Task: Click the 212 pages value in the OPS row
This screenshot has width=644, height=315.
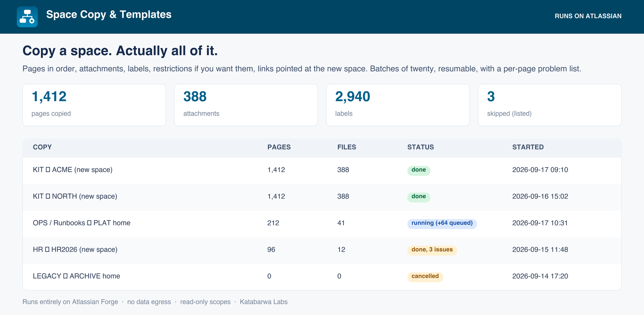Action: pyautogui.click(x=273, y=223)
